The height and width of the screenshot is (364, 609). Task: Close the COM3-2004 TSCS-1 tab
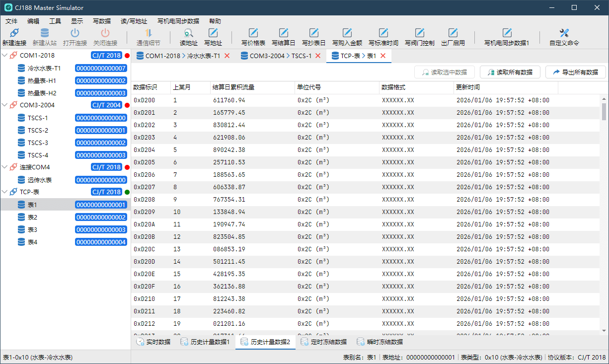(x=318, y=56)
